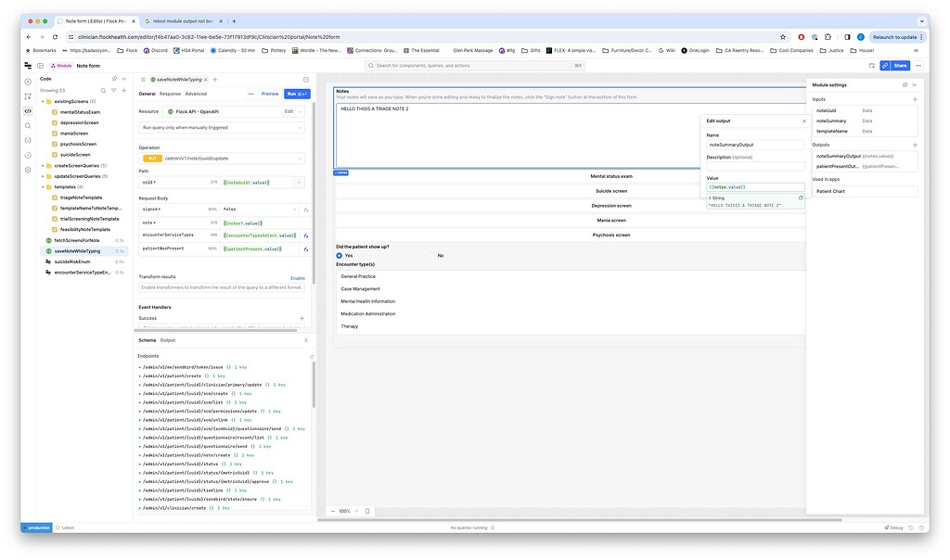Click the Run query button
This screenshot has width=950, height=560.
pyautogui.click(x=297, y=94)
